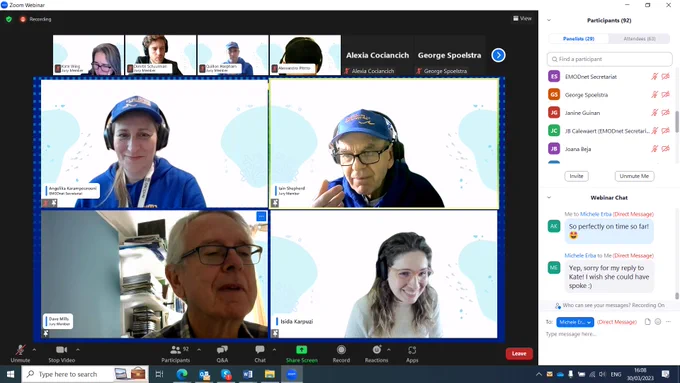Select the George Spoelstra tile in video strip
The height and width of the screenshot is (383, 680).
click(x=449, y=55)
